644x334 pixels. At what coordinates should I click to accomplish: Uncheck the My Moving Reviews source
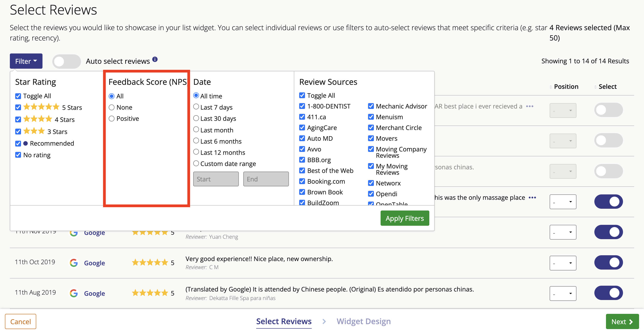point(371,166)
